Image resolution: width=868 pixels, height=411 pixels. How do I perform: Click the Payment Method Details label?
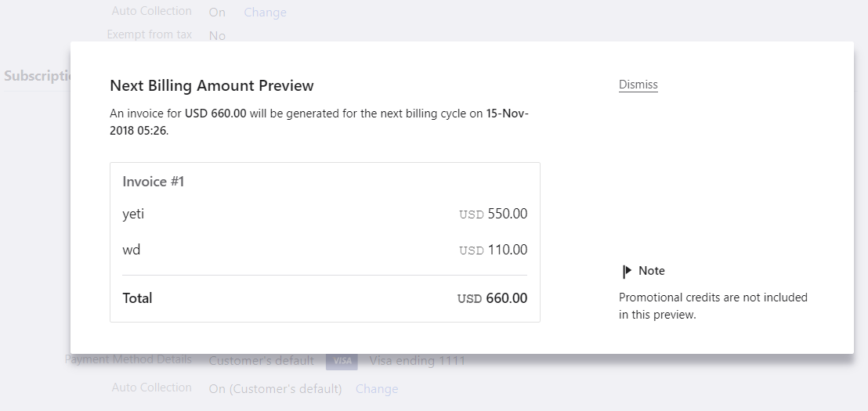coord(129,359)
